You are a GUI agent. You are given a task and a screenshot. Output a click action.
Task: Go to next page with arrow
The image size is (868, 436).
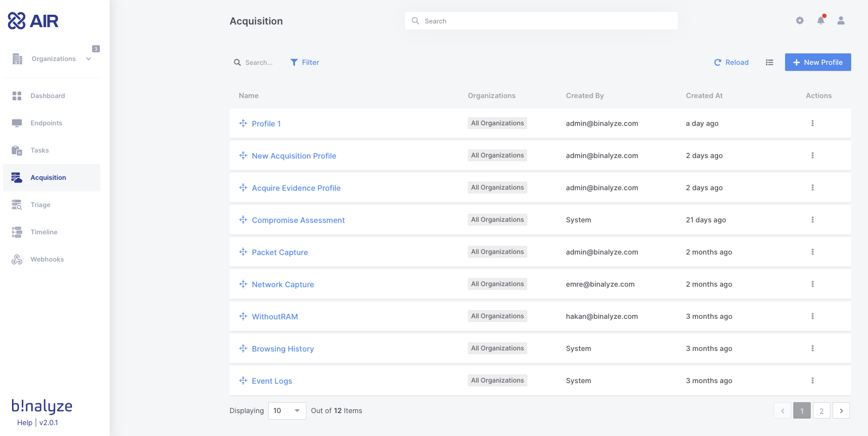click(x=841, y=411)
